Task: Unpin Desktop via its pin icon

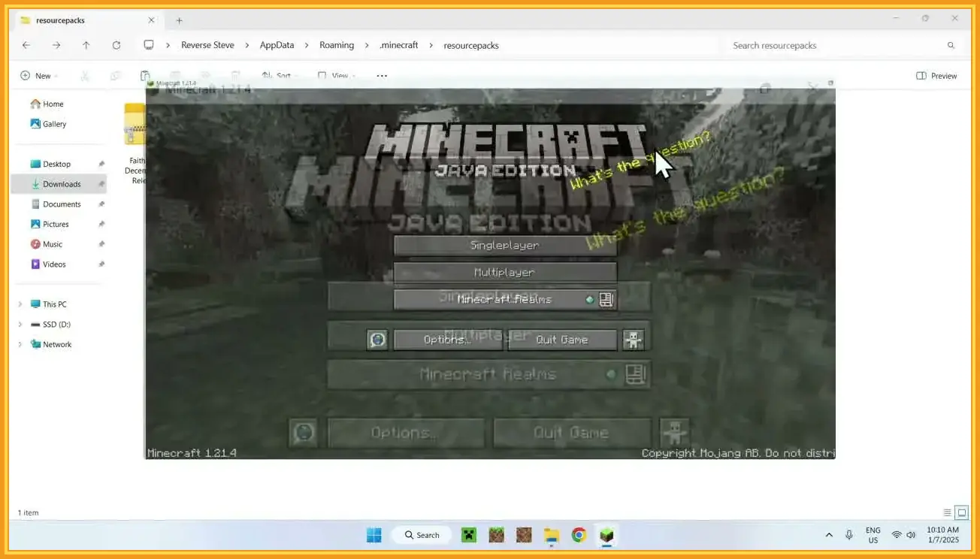Action: pyautogui.click(x=101, y=164)
